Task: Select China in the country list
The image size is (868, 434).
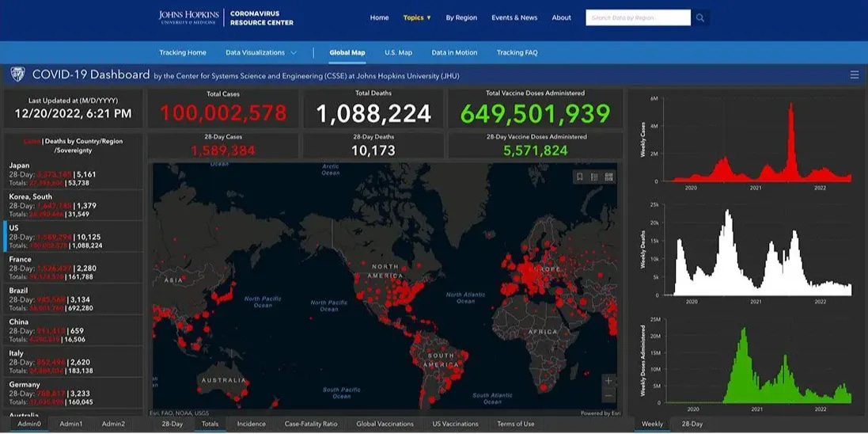Action: point(73,330)
